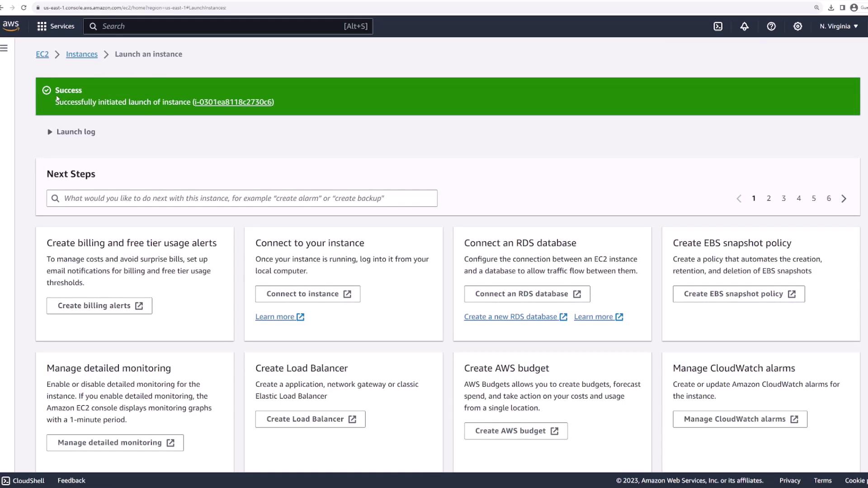Reload the browser page

click(x=24, y=8)
